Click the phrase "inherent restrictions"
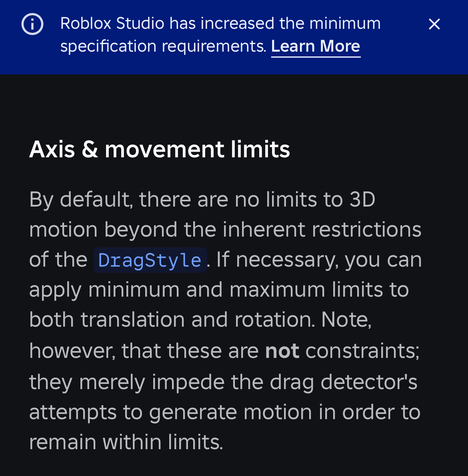This screenshot has width=468, height=476. click(x=322, y=230)
